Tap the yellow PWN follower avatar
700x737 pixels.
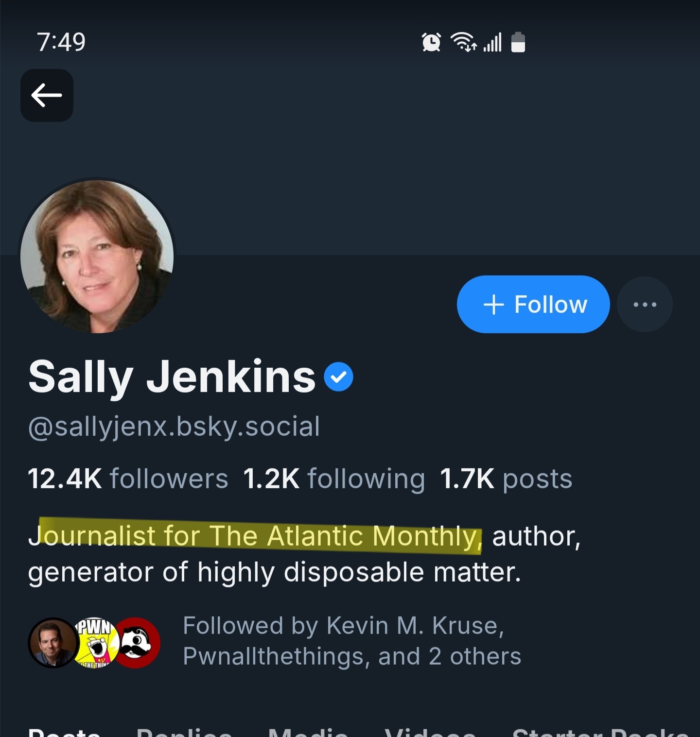(x=96, y=642)
